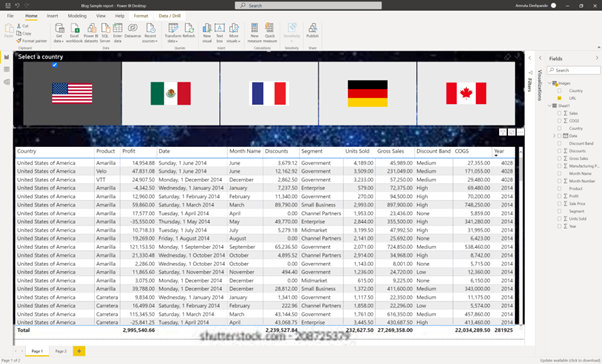Viewport: 602px width, 364px height.
Task: Check the Country field under Images
Action: click(559, 91)
